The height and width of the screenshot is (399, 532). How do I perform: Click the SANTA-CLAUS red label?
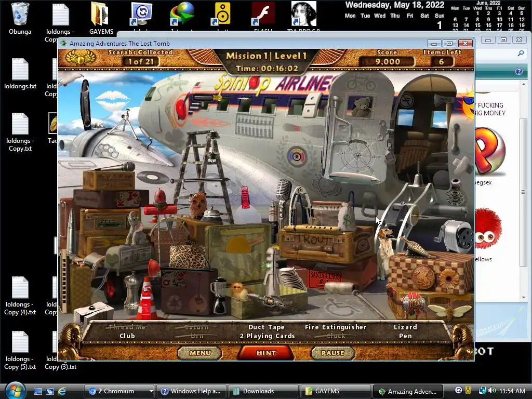tap(325, 279)
